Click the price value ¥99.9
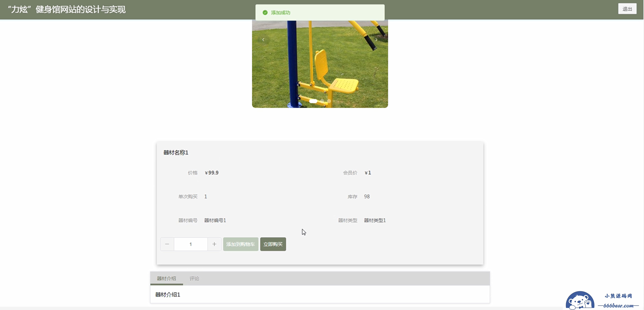 211,173
